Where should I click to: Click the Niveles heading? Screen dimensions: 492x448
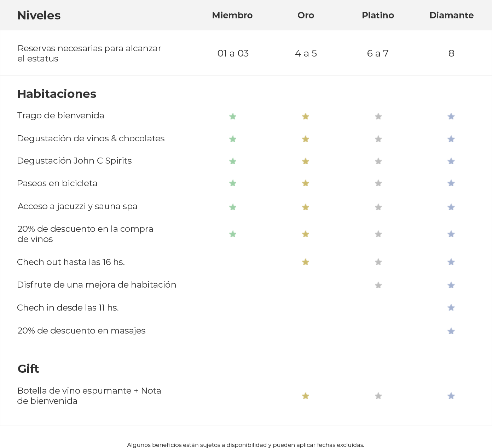tap(39, 16)
